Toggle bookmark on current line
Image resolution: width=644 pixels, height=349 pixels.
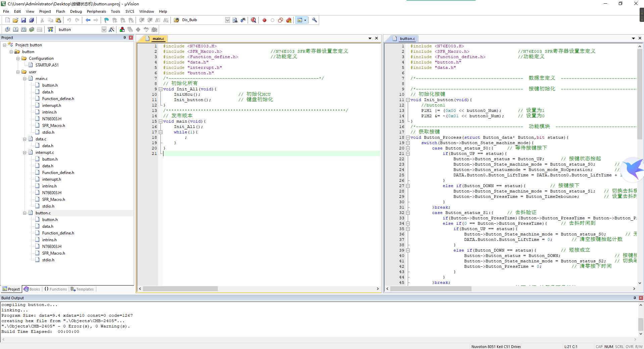coord(106,20)
